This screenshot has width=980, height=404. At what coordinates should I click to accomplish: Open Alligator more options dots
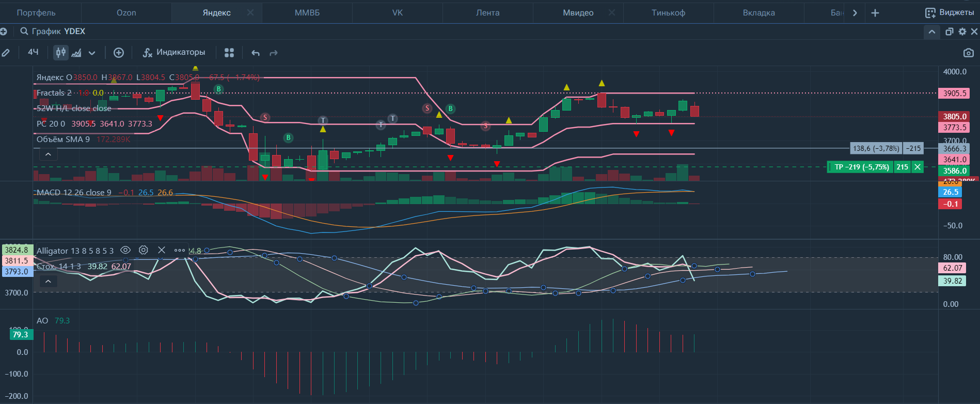tap(179, 250)
